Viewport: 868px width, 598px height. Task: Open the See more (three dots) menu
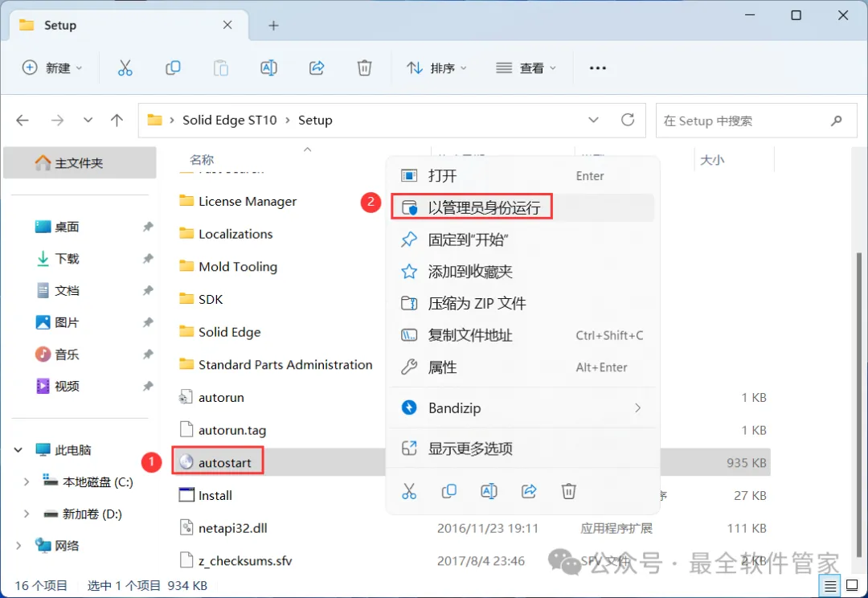coord(598,68)
